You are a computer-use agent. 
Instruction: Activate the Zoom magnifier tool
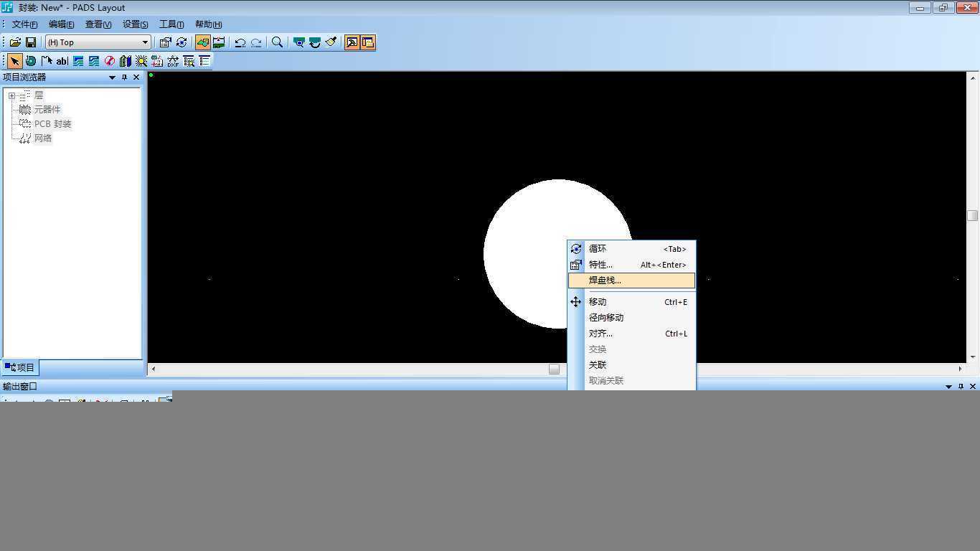277,42
